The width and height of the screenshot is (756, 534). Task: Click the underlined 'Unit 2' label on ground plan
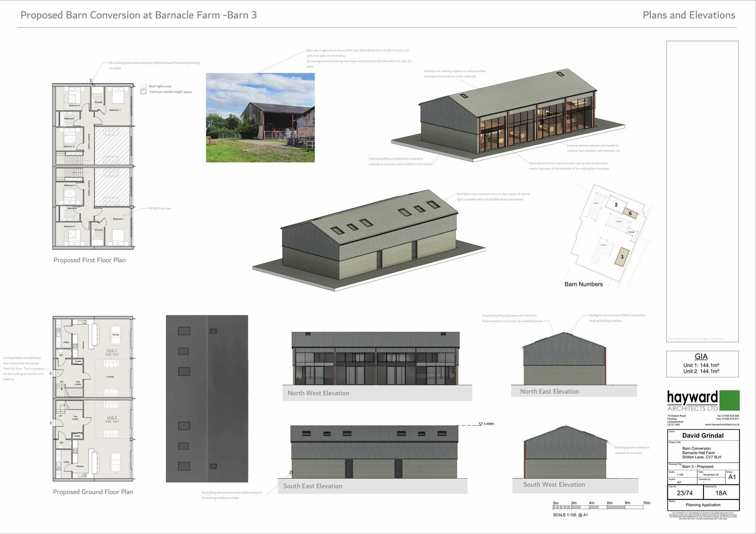[112, 417]
